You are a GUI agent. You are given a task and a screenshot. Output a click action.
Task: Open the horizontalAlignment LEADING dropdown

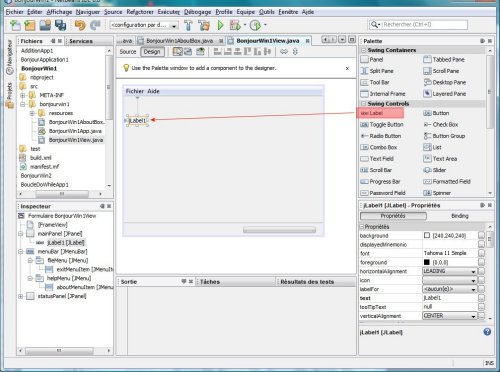[x=450, y=271]
